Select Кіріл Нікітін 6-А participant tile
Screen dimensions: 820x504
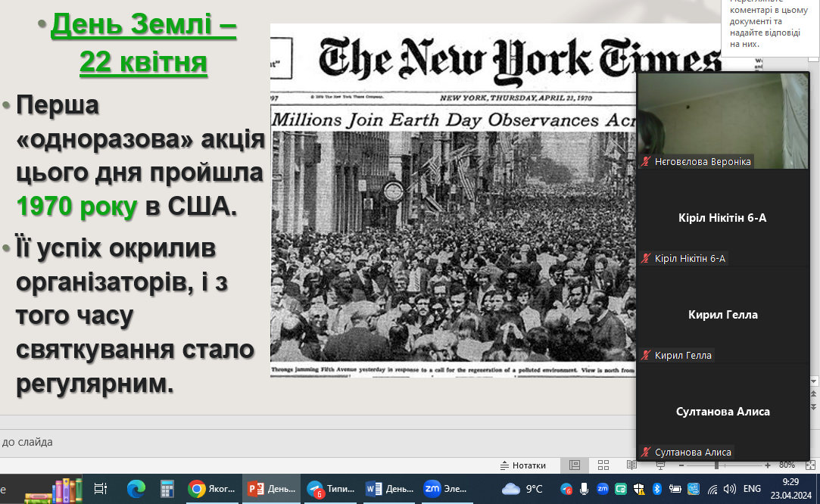coord(723,218)
